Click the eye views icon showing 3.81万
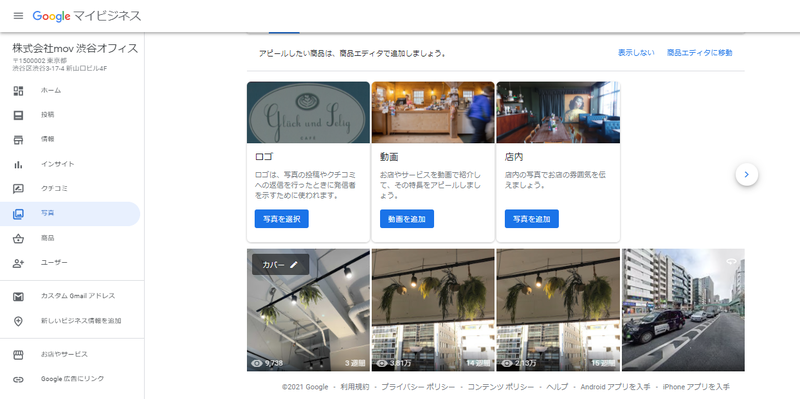This screenshot has width=800, height=399. point(382,363)
